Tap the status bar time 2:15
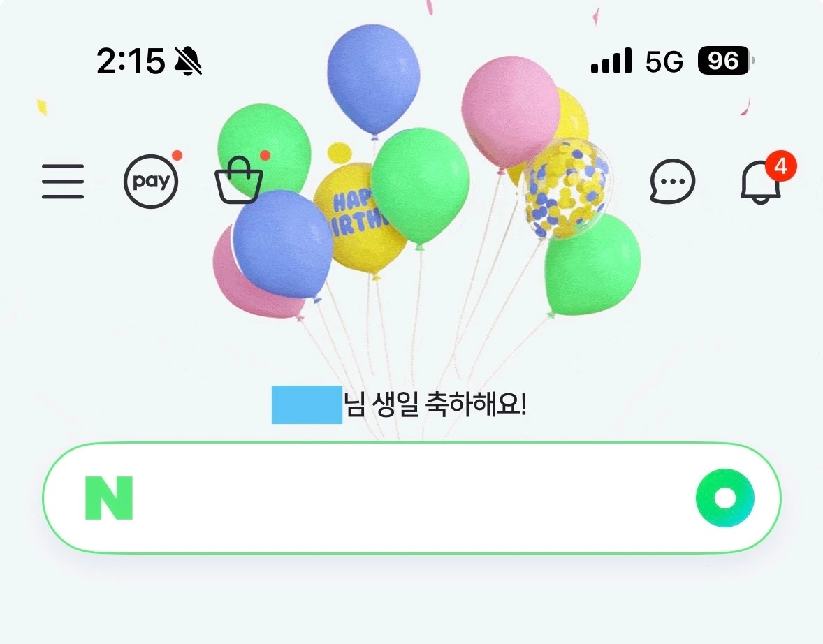The image size is (823, 644). click(131, 61)
